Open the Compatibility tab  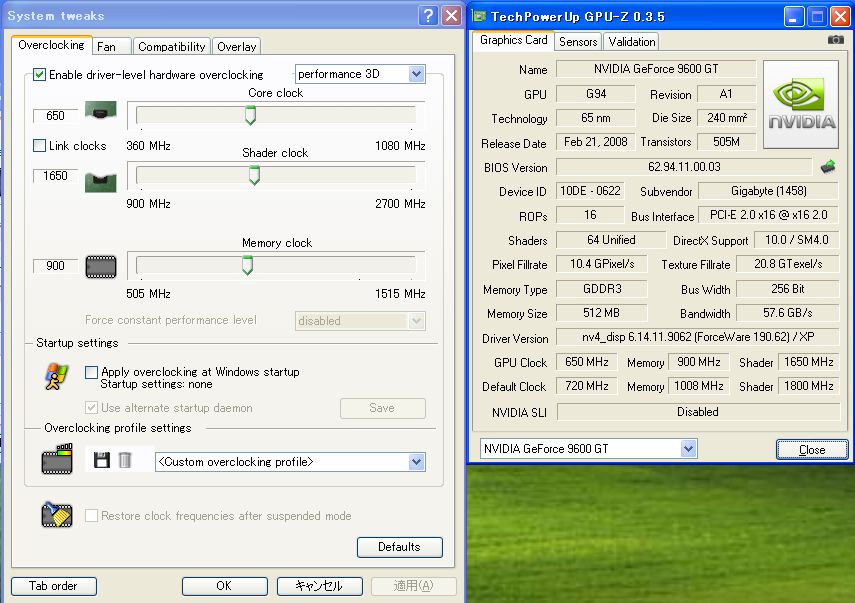[172, 47]
